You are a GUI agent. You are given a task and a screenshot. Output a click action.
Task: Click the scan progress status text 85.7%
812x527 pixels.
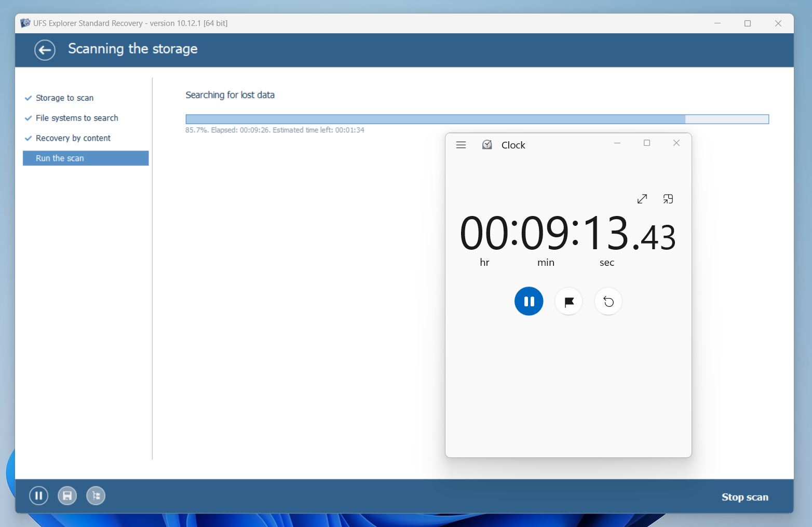click(275, 130)
